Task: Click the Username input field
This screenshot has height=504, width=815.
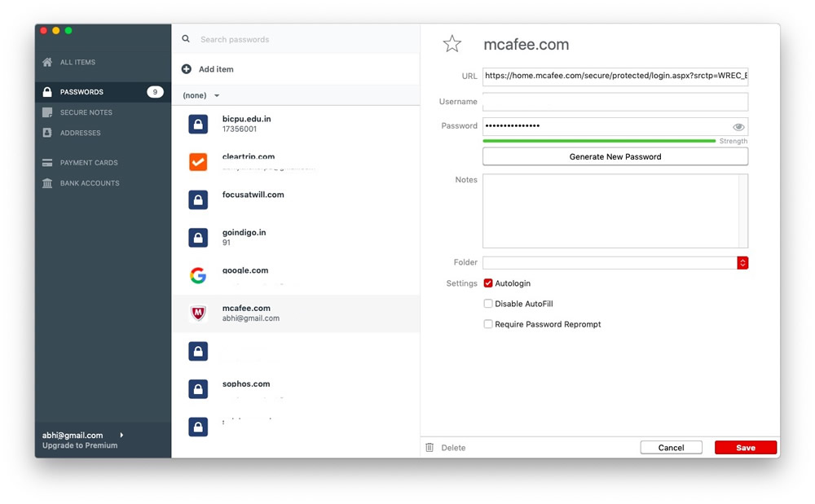Action: (x=615, y=102)
